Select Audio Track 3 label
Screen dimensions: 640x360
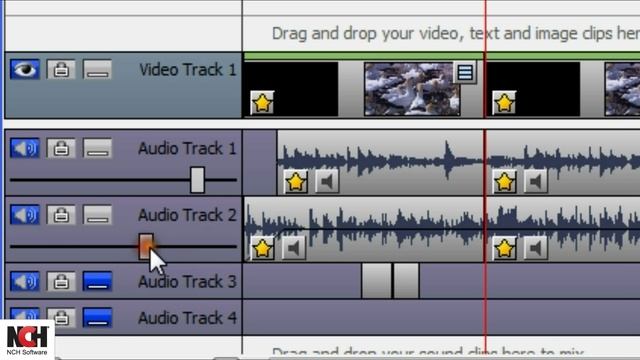187,282
